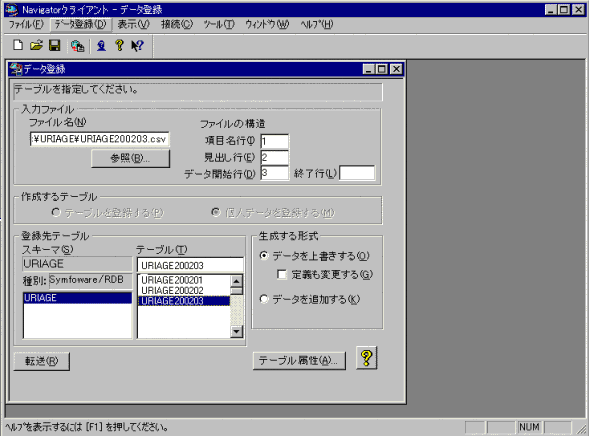Viewport: 589px width, 436px height.
Task: Click the ファイル名(N) input field
Action: (x=100, y=139)
